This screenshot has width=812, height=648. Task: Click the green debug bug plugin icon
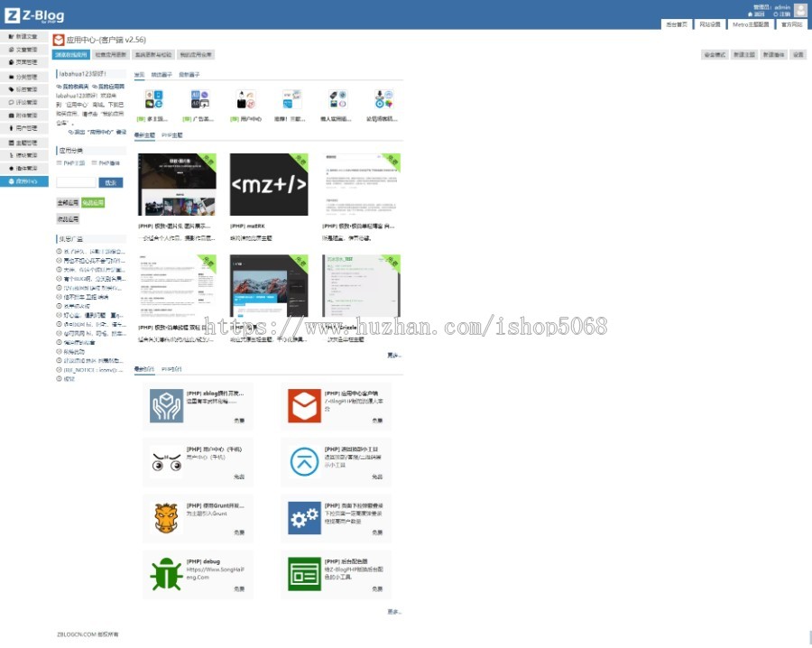click(166, 574)
